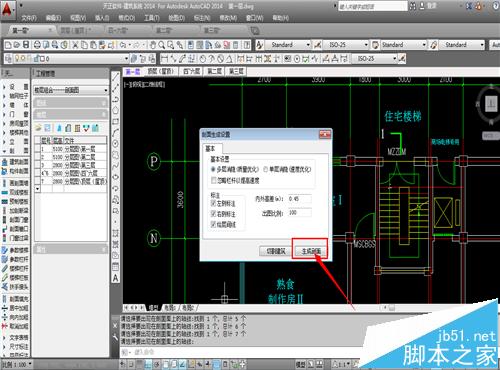The width and height of the screenshot is (500, 370).
Task: Click the Text Style icon beside Standard
Action: (x=260, y=45)
